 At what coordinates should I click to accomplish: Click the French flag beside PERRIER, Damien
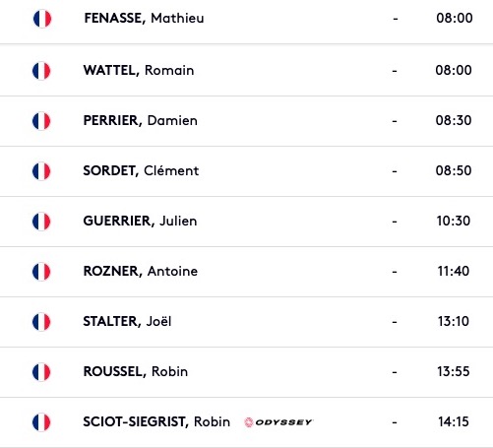pyautogui.click(x=41, y=121)
